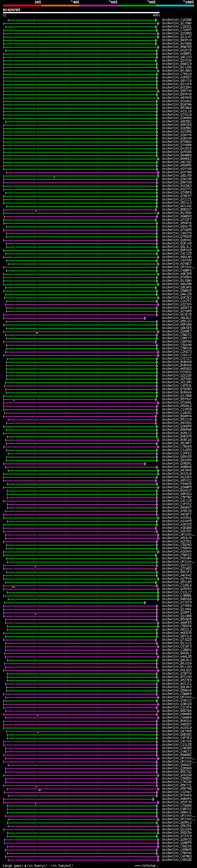Select hit label UniRef100_B4W4B2

point(177,755)
